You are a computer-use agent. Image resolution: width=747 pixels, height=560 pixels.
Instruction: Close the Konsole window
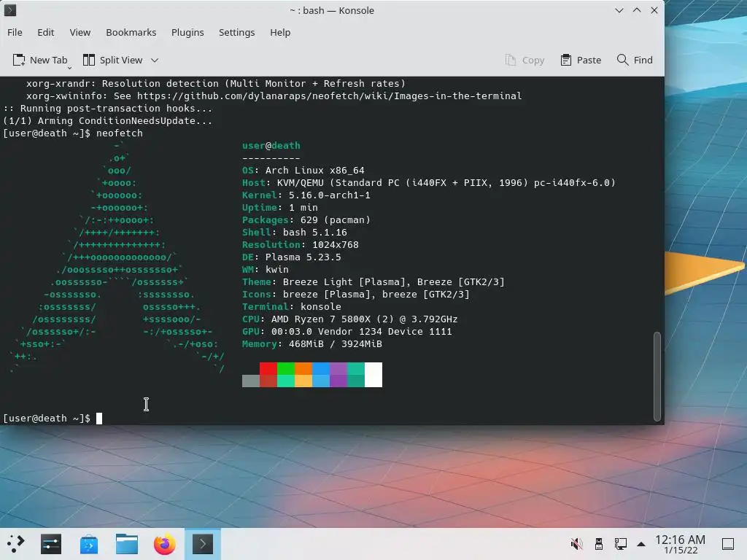click(x=654, y=10)
